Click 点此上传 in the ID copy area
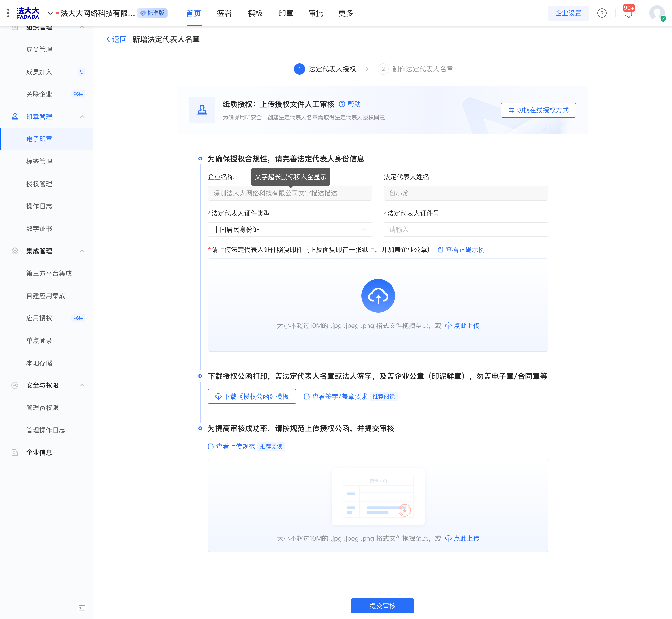This screenshot has height=619, width=672. [462, 326]
